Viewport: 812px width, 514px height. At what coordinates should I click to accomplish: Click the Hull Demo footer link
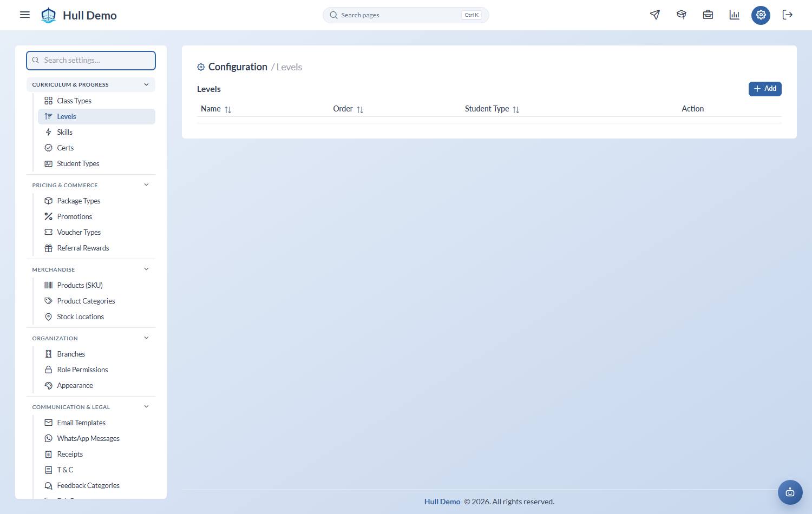coord(442,502)
